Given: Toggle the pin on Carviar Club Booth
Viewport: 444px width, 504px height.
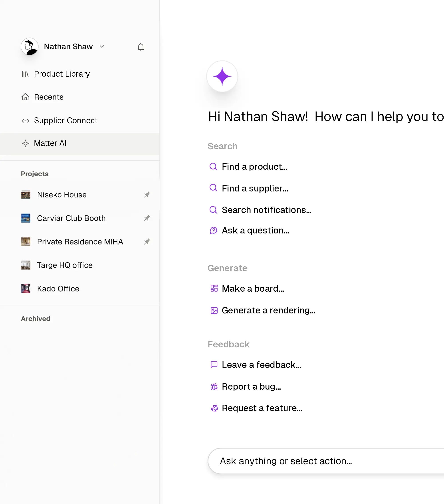Looking at the screenshot, I should pos(147,218).
